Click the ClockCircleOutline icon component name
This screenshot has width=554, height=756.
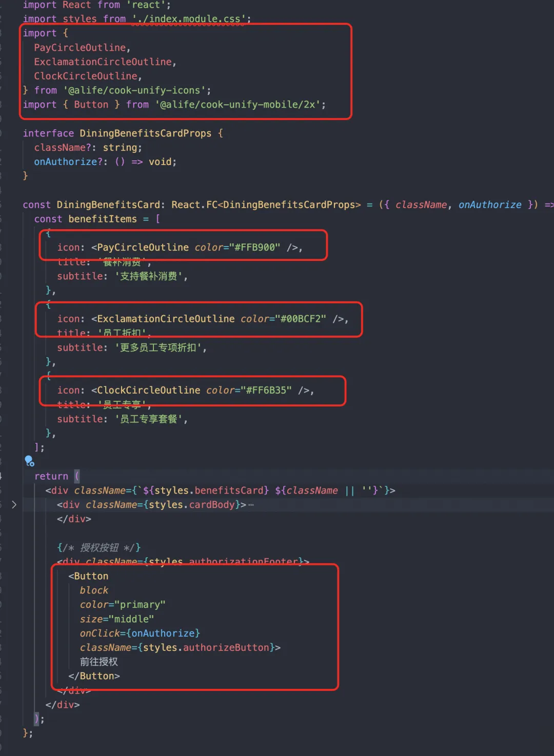click(147, 390)
